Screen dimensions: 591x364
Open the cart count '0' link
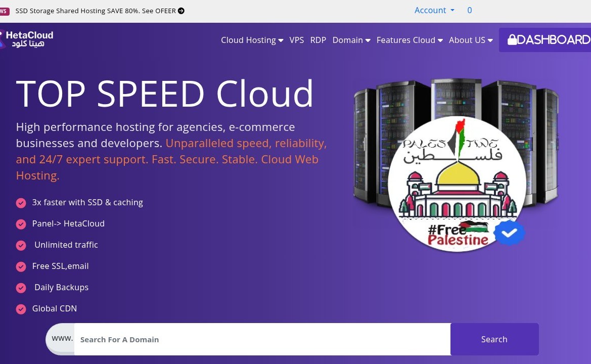pyautogui.click(x=469, y=10)
